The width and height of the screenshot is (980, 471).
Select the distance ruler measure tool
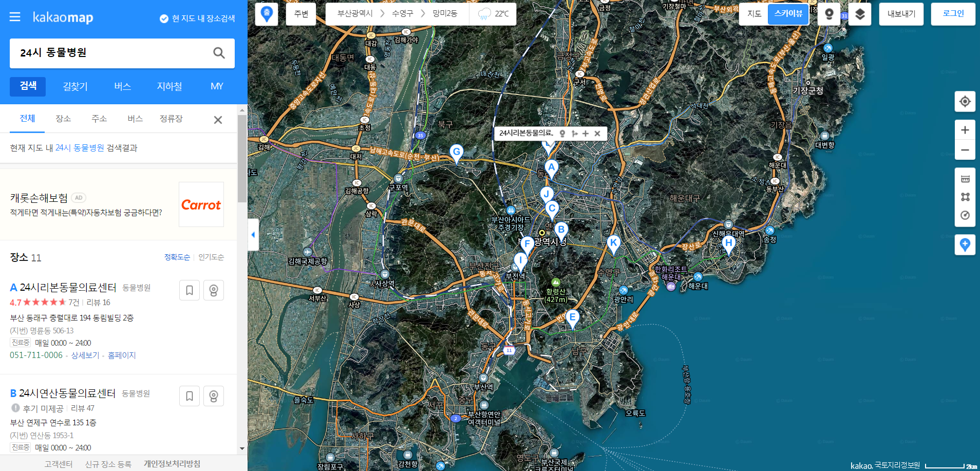click(x=965, y=179)
